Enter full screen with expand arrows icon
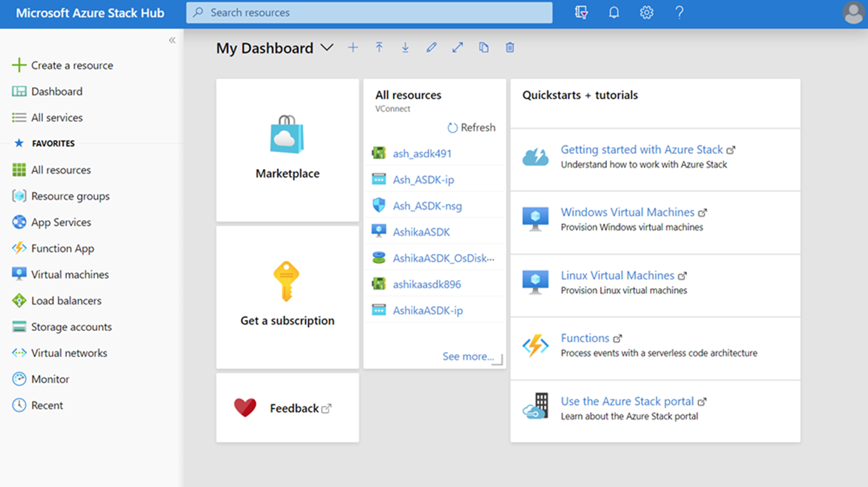Viewport: 868px width, 487px height. (x=458, y=48)
